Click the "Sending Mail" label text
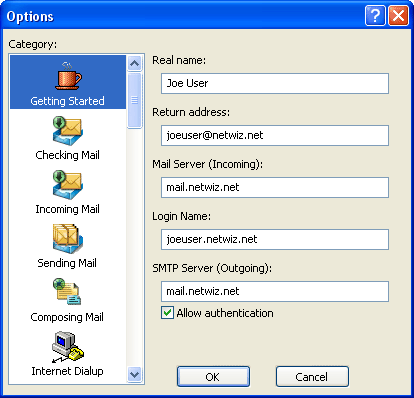414x398 pixels. pyautogui.click(x=67, y=263)
